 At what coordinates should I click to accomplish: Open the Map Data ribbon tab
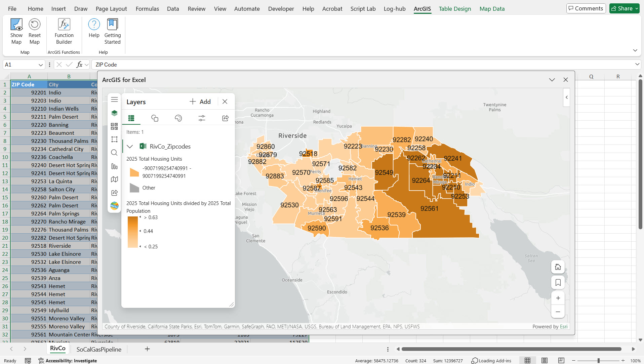point(492,9)
